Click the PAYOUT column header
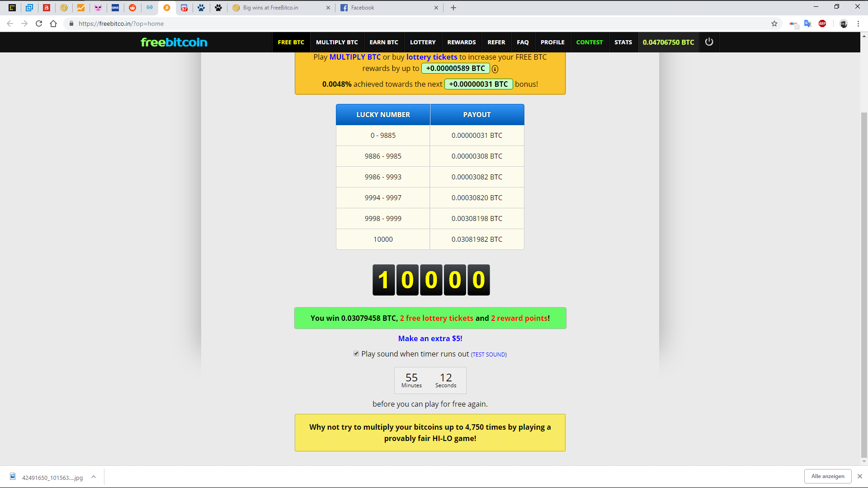The width and height of the screenshot is (868, 488). (477, 115)
